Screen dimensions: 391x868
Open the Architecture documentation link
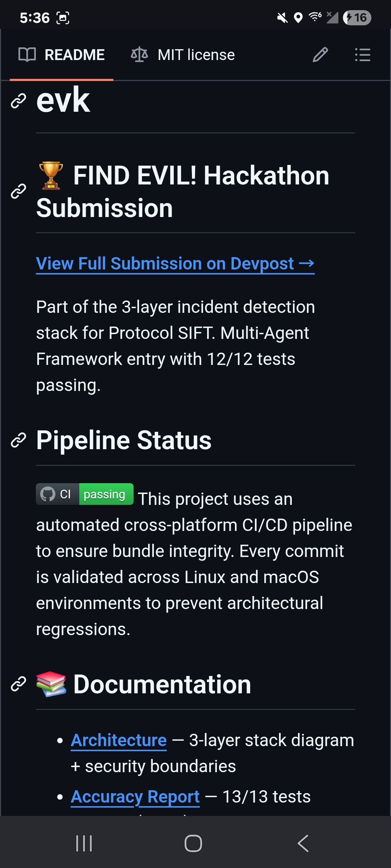tap(119, 740)
